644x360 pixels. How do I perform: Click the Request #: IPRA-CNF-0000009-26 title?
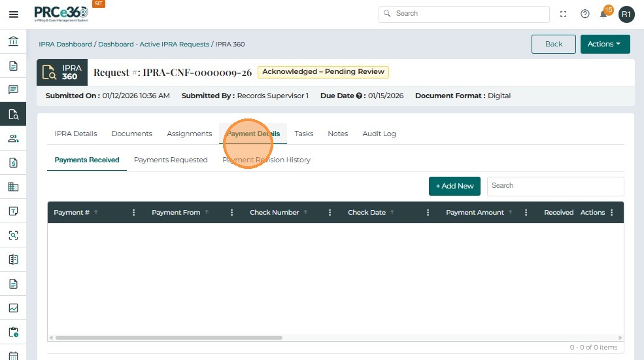click(173, 73)
